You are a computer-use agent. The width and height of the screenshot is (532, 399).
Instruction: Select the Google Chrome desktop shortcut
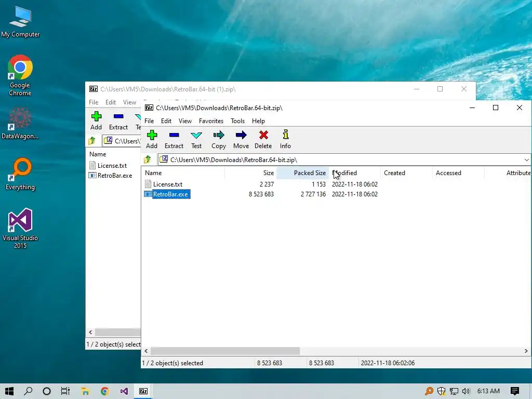20,76
